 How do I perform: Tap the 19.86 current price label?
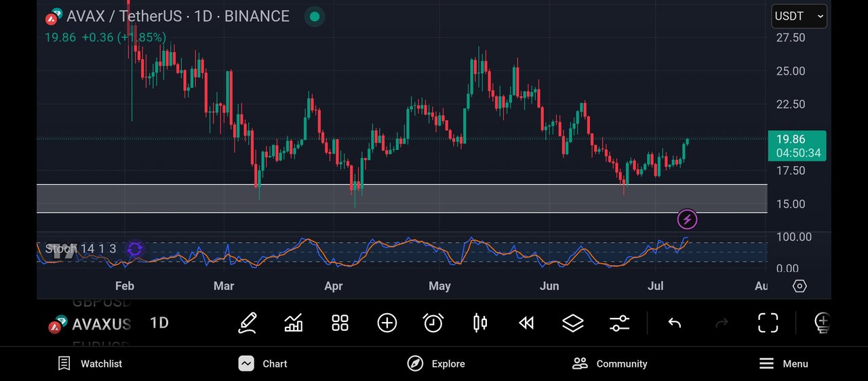click(x=797, y=146)
